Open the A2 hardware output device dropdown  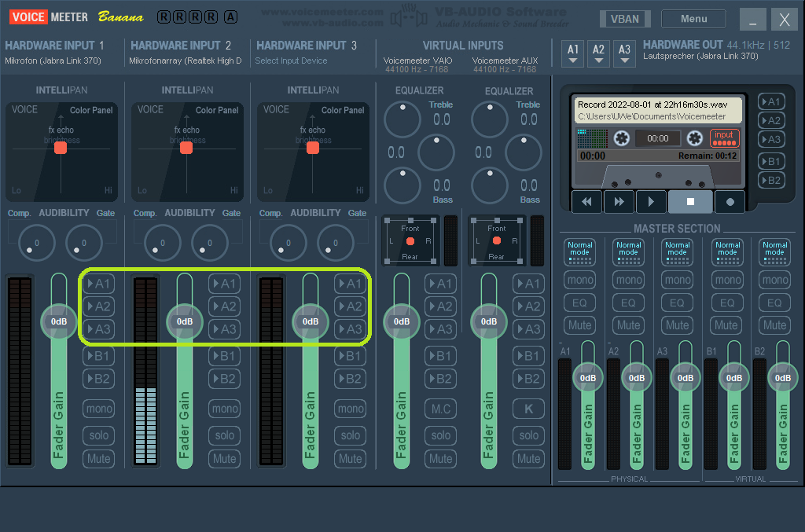(599, 53)
